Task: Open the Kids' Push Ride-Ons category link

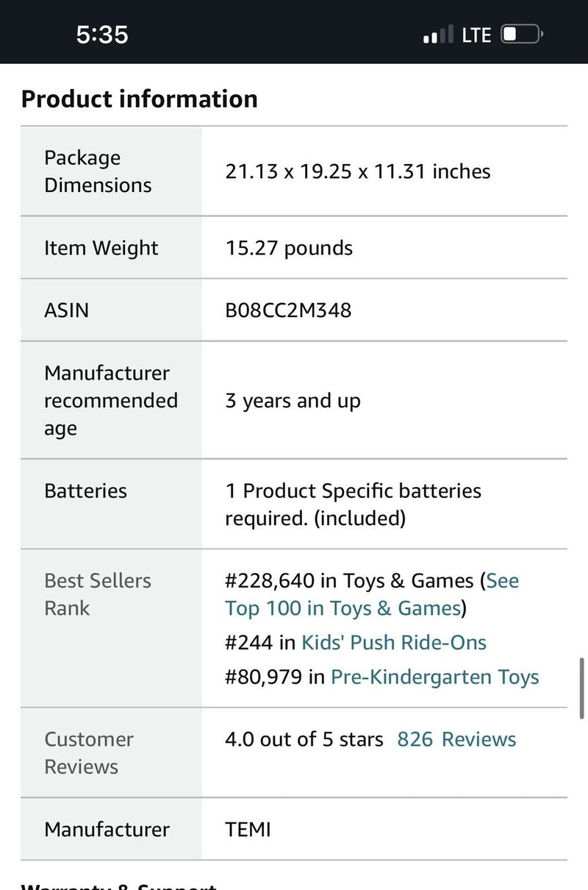Action: tap(394, 642)
